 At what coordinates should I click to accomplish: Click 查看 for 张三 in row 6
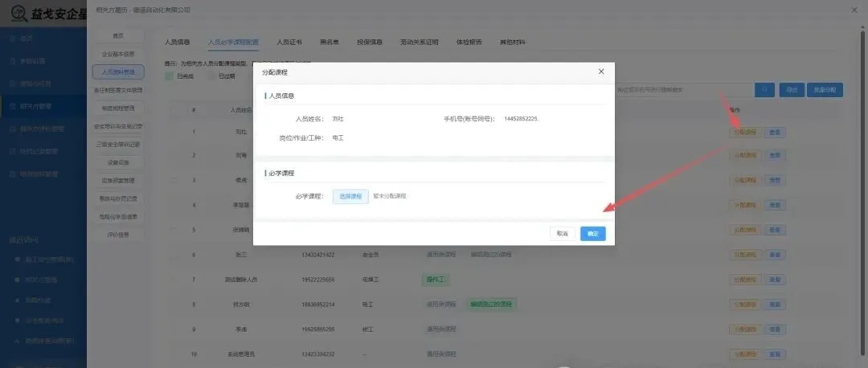(775, 255)
